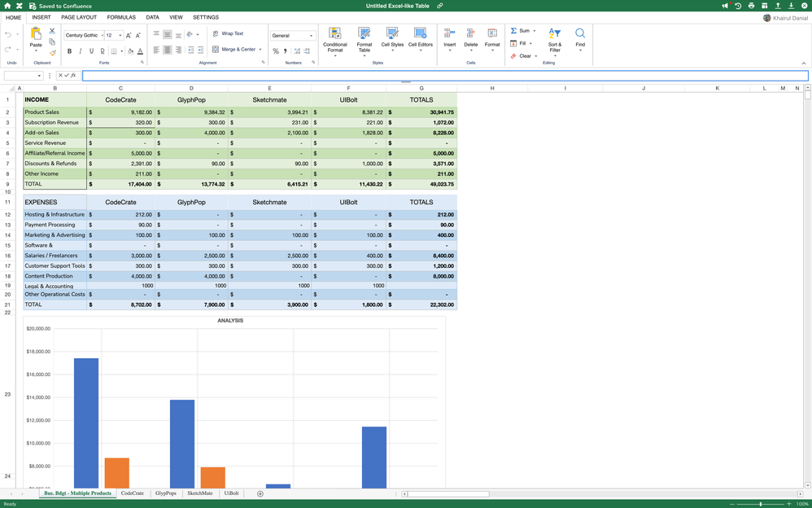Click the layout template icon in title bar
The height and width of the screenshot is (508, 812).
(764, 6)
